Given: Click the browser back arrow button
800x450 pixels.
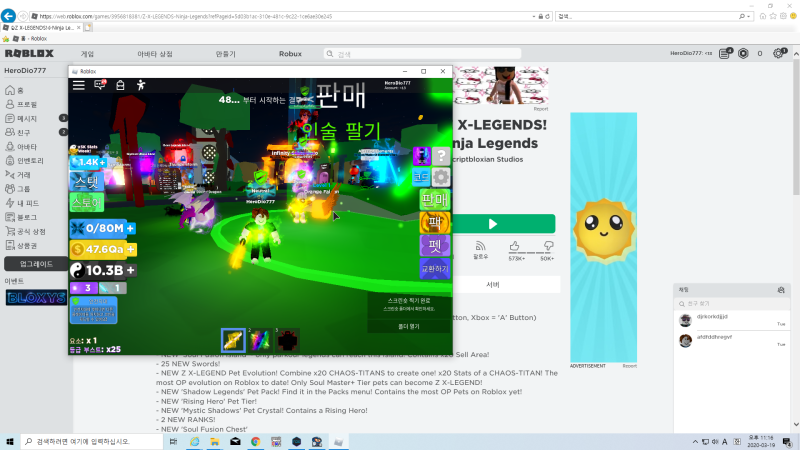Looking at the screenshot, I should (8, 16).
